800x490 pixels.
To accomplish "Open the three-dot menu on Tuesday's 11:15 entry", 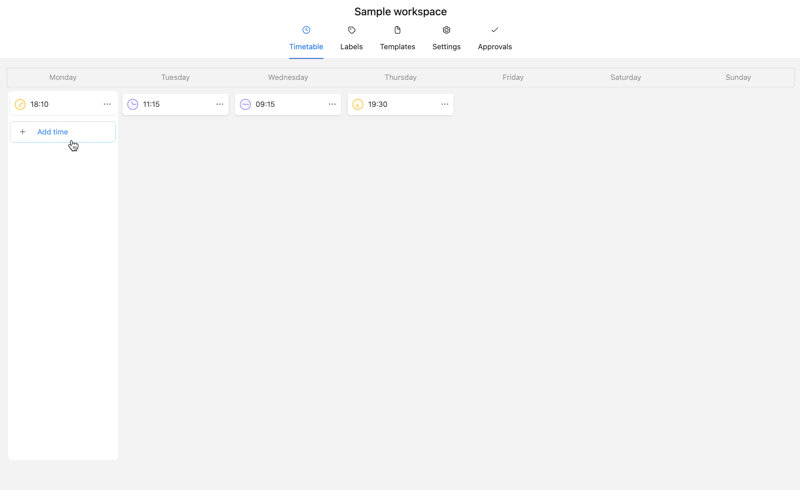I will (x=220, y=104).
